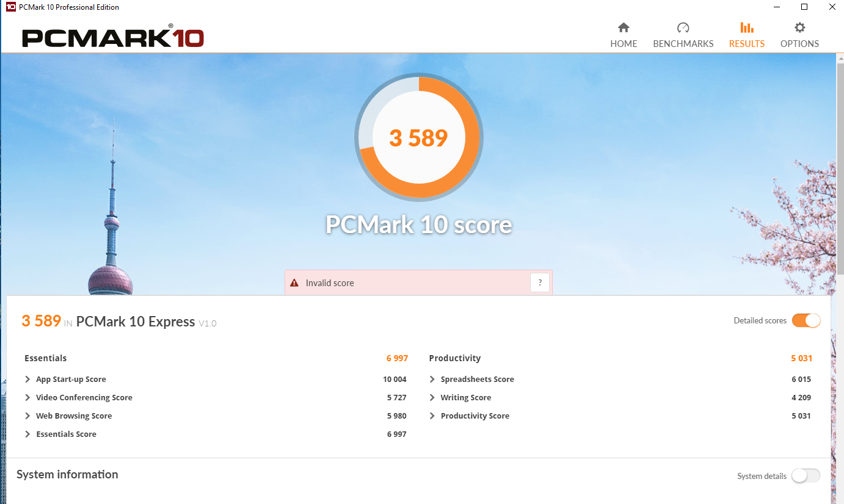Click the Invalid score message text
Image resolution: width=844 pixels, height=504 pixels.
point(330,283)
